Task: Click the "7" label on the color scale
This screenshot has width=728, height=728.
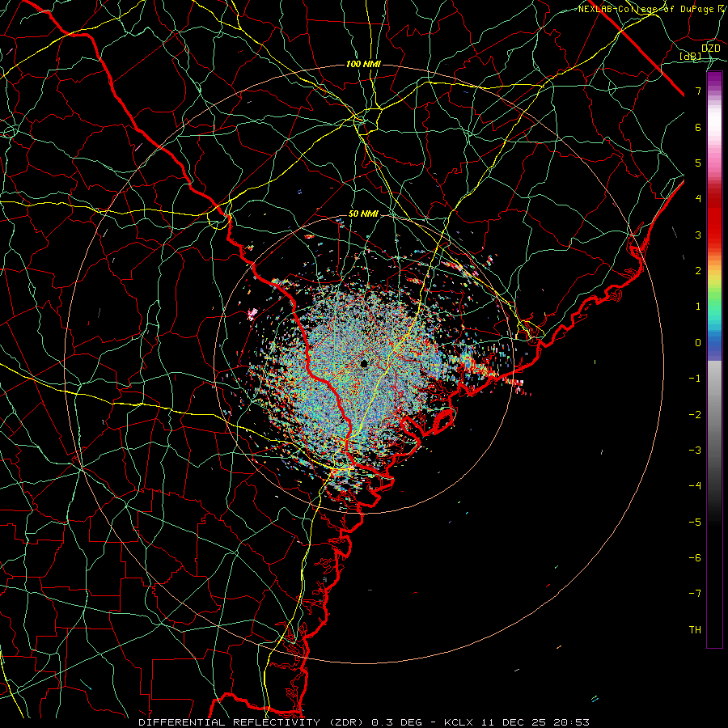Action: (x=698, y=91)
